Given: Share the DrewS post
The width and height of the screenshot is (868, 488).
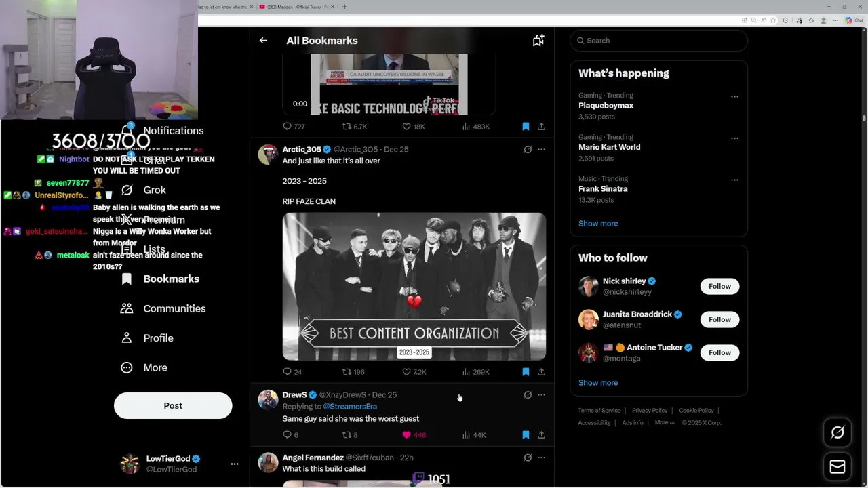Looking at the screenshot, I should 541,435.
